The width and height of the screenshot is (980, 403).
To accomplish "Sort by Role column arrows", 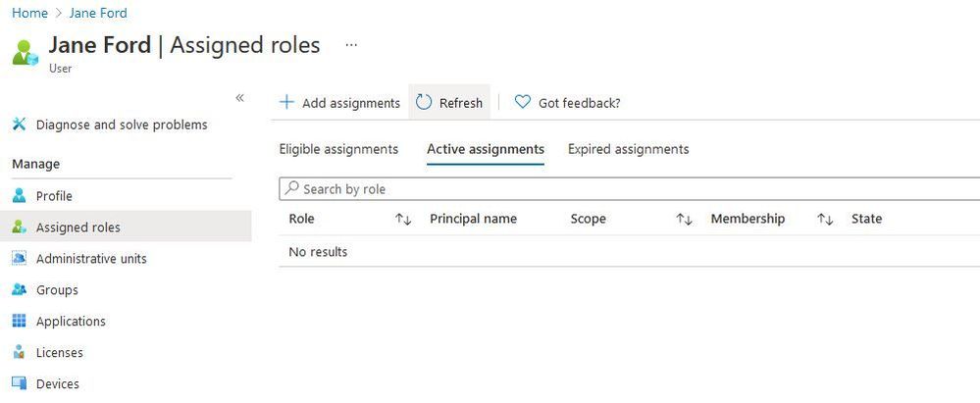I will [x=402, y=220].
